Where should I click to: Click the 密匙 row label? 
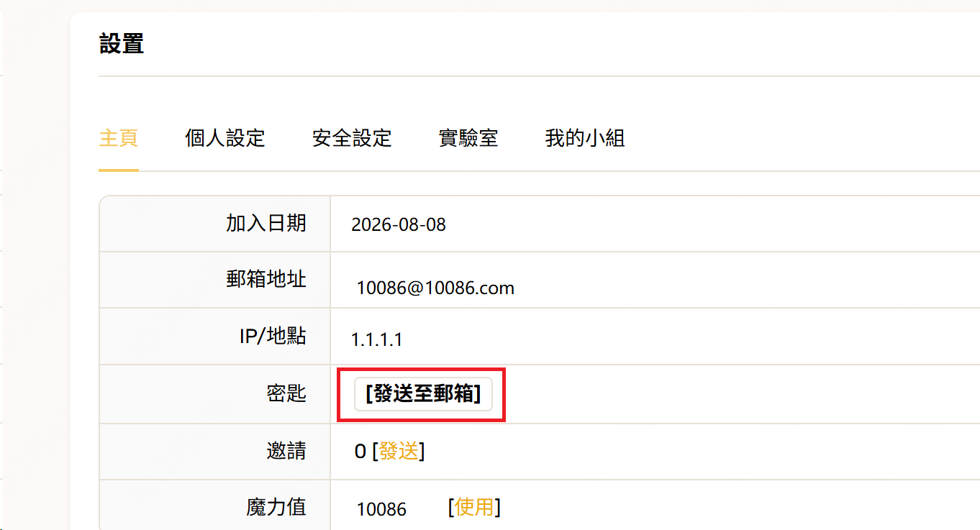pyautogui.click(x=286, y=393)
